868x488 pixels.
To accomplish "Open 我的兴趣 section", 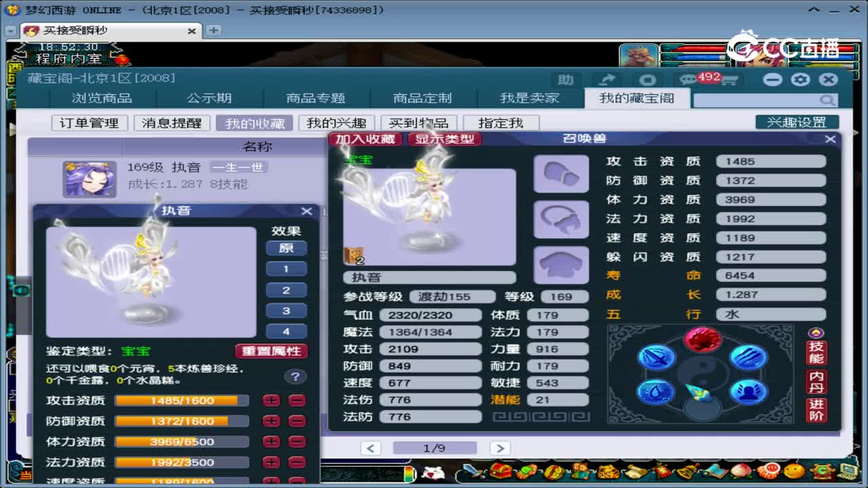I will [x=336, y=123].
